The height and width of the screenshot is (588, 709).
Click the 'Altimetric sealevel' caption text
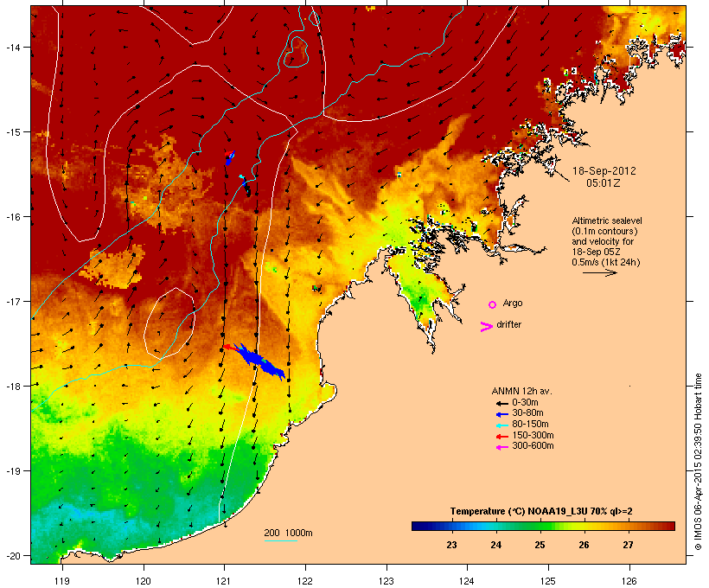pos(607,220)
